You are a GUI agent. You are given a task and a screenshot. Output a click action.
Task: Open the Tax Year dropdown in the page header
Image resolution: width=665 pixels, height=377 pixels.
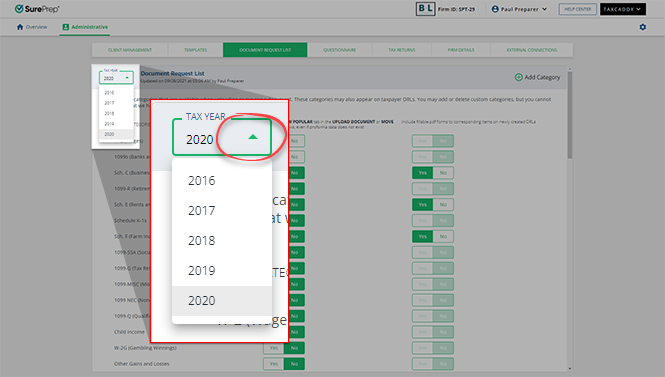point(116,78)
